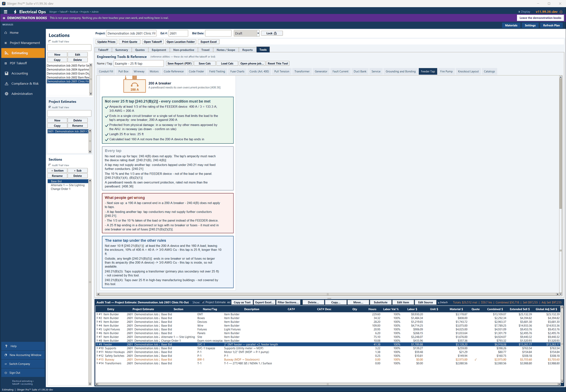Click the Display icon in the header

[519, 12]
